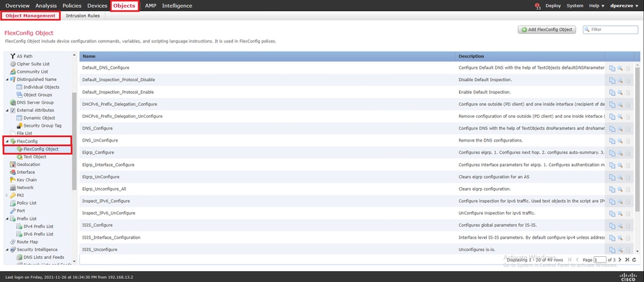644x282 pixels.
Task: Collapse the Security Intelligence tree node
Action: [x=7, y=250]
